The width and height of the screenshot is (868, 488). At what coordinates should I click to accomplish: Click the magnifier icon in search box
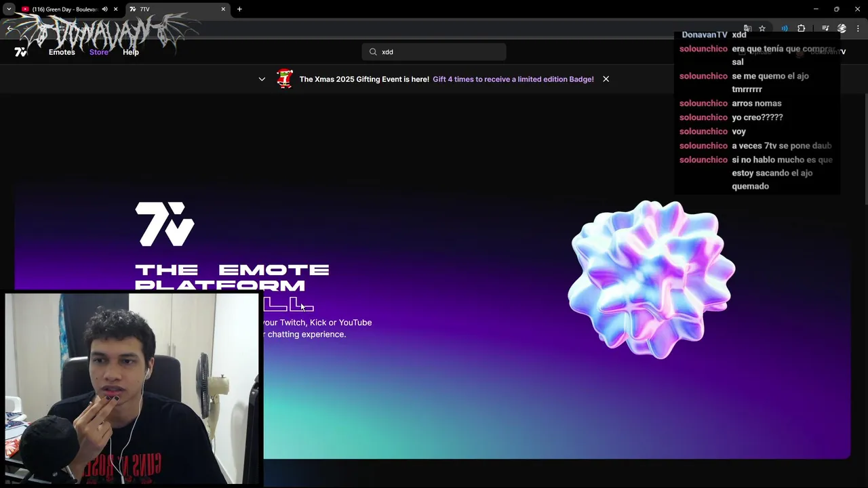(x=373, y=52)
